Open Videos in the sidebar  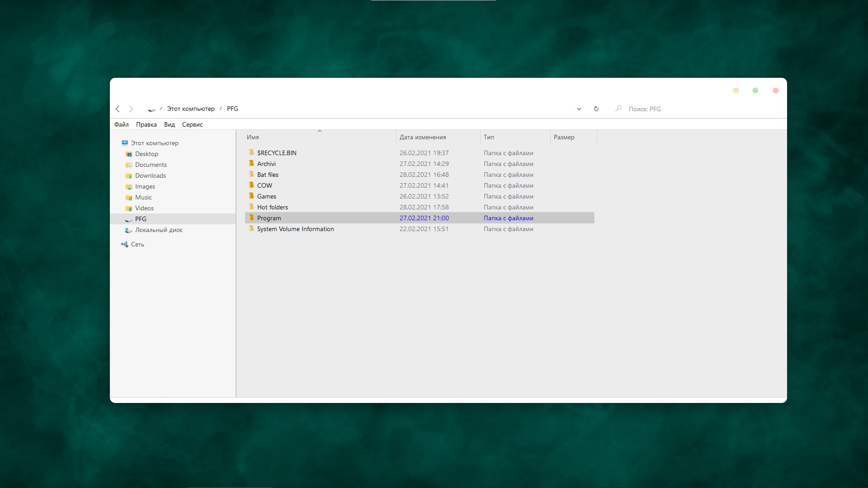coord(144,208)
